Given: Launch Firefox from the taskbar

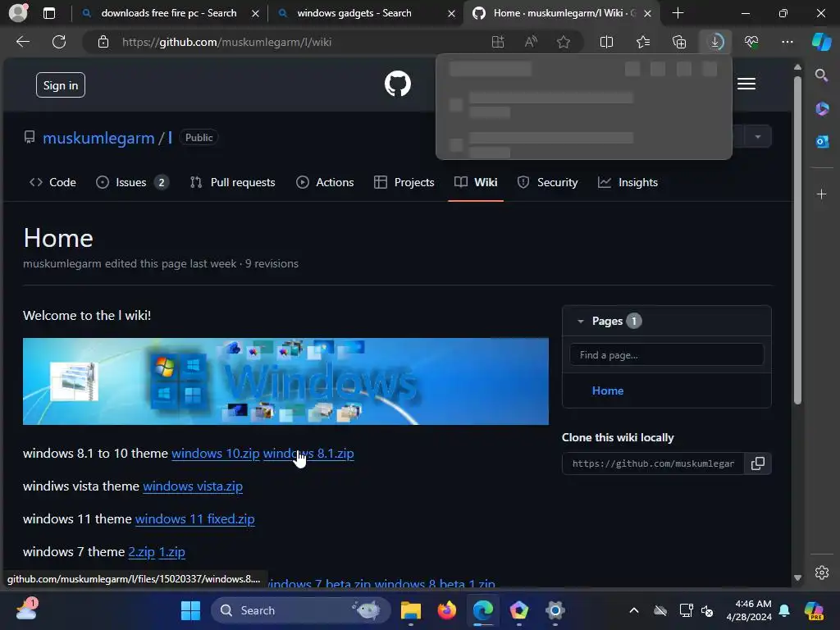Looking at the screenshot, I should tap(447, 610).
